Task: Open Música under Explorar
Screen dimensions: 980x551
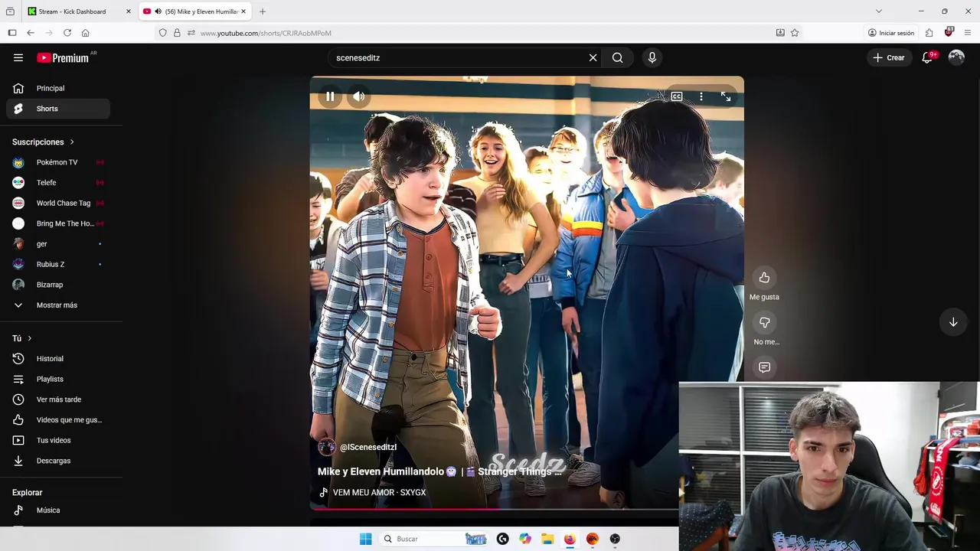Action: pos(58,510)
